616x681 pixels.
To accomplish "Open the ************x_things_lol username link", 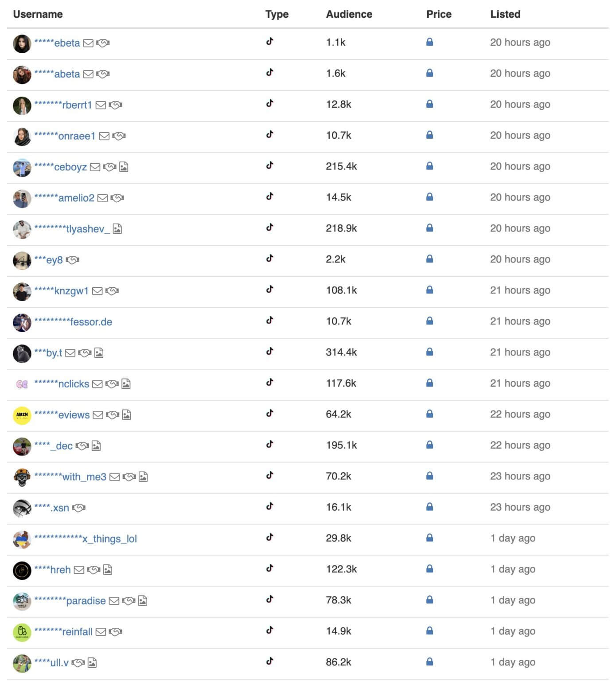I will click(86, 539).
